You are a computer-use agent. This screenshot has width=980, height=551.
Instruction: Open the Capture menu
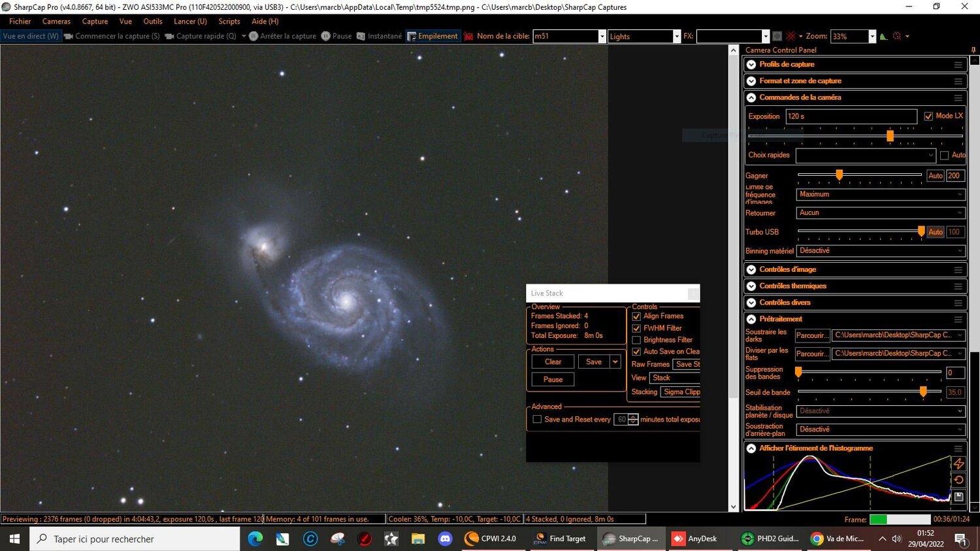(95, 21)
